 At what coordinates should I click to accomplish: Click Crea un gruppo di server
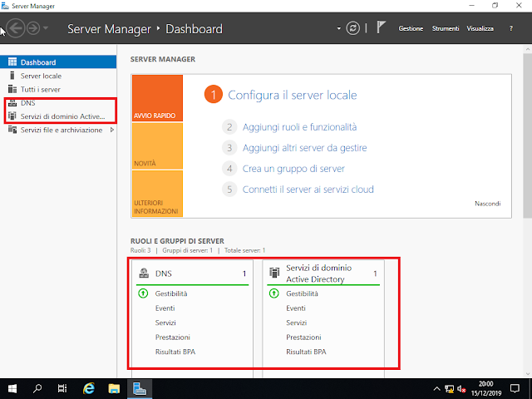click(x=293, y=169)
